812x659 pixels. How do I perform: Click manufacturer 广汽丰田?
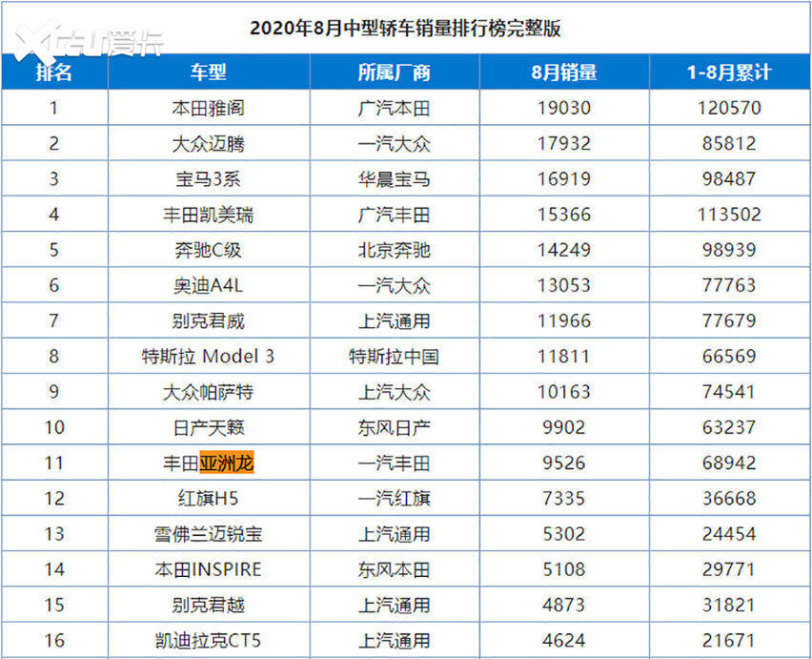[395, 215]
